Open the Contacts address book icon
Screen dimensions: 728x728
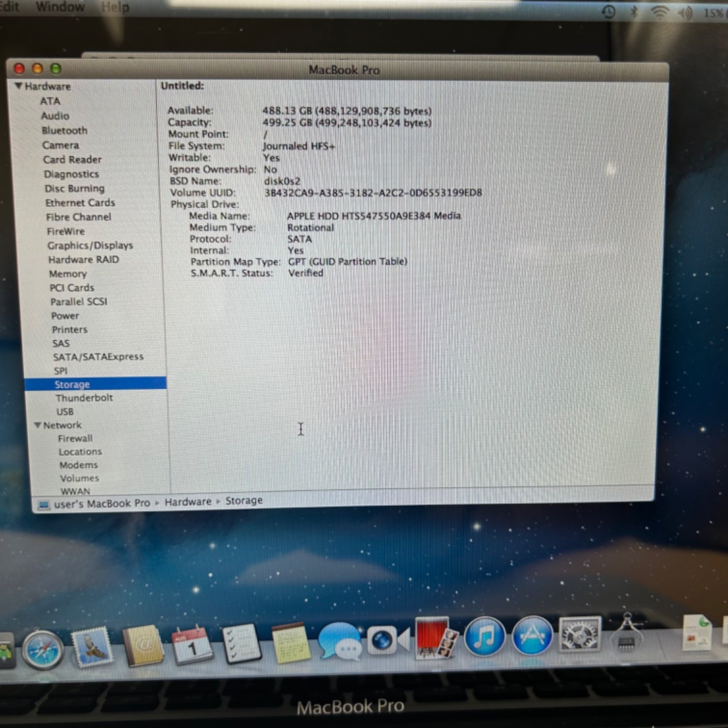[x=143, y=645]
